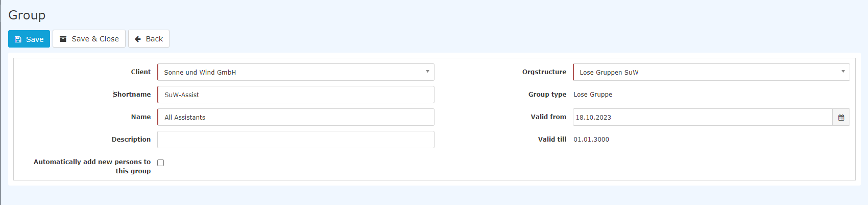Screen dimensions: 868x205
Task: Click the Group page heading
Action: [27, 15]
